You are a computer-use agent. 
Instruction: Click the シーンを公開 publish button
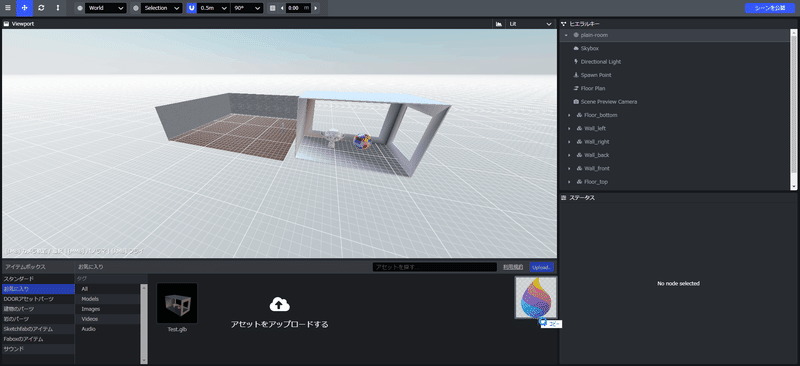point(770,8)
